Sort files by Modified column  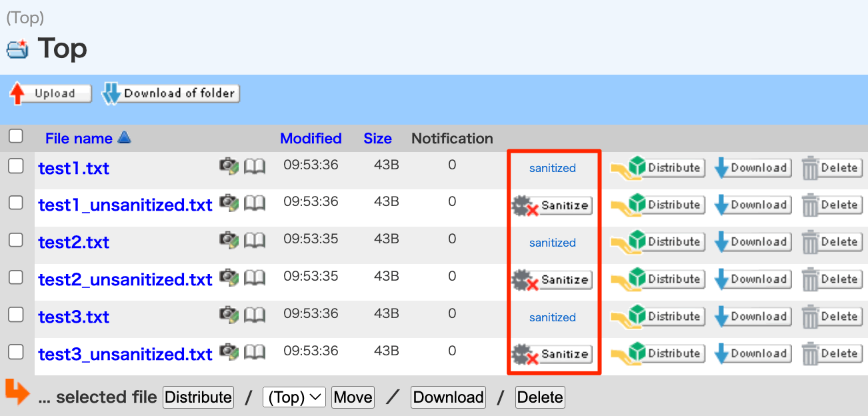[311, 139]
